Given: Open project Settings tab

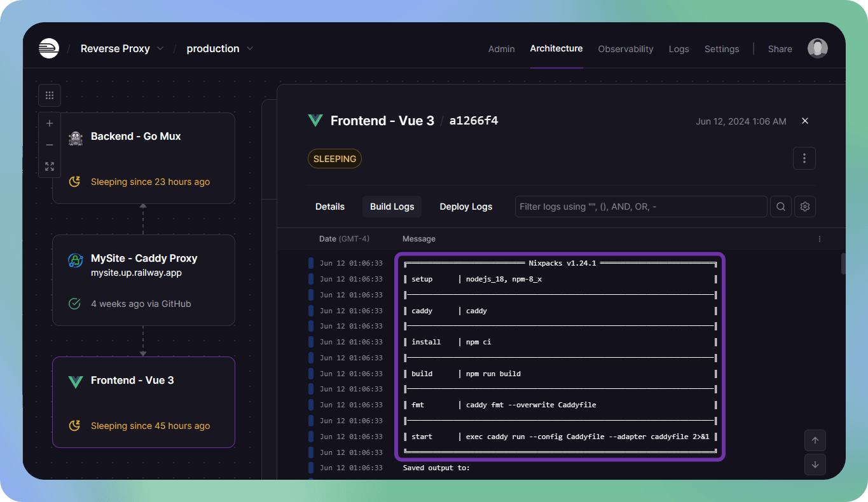Looking at the screenshot, I should pos(722,49).
